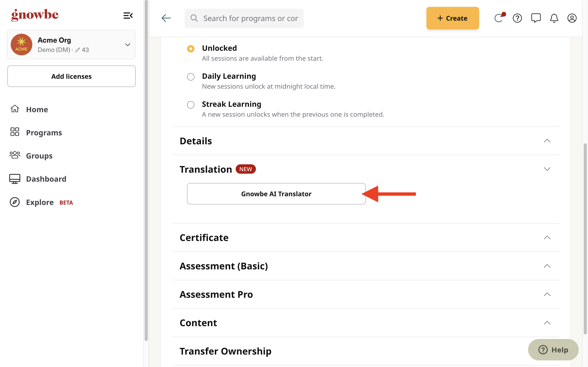This screenshot has height=367, width=588.
Task: Collapse the sidebar with the menu toggle icon
Action: [x=128, y=16]
